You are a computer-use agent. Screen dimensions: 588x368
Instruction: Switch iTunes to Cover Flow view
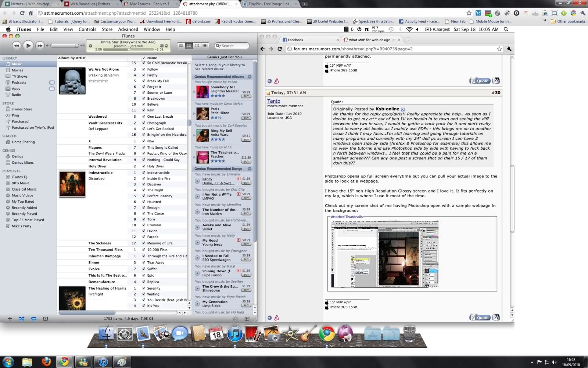205,46
